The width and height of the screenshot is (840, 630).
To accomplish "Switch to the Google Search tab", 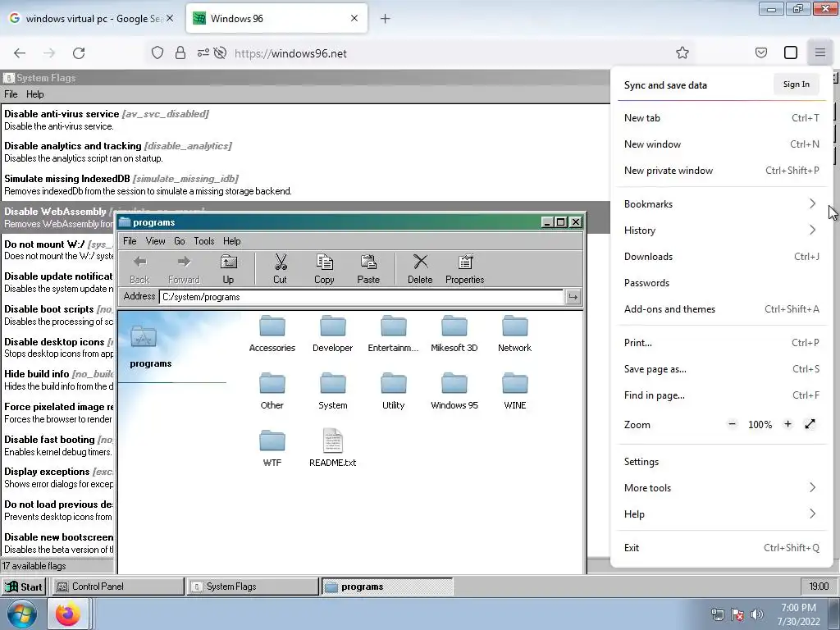I will pyautogui.click(x=92, y=19).
